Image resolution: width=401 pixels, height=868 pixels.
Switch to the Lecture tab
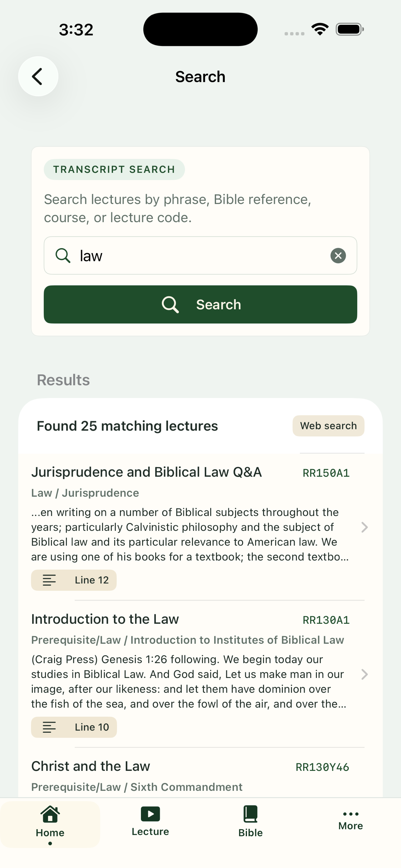150,821
